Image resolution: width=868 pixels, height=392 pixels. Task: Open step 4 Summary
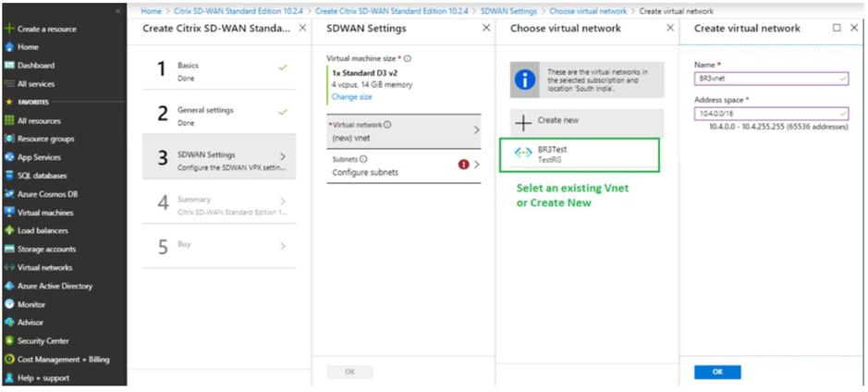219,203
